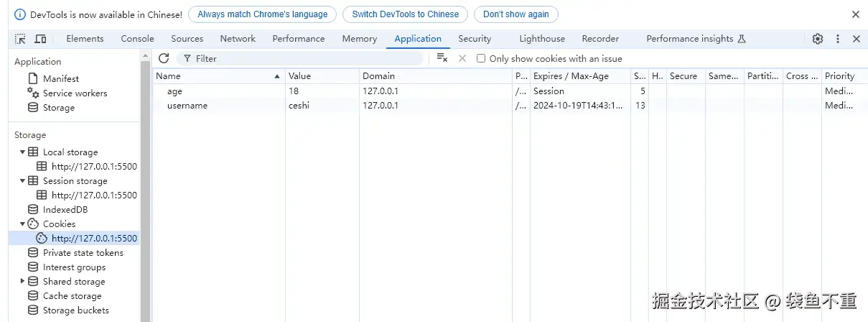
Task: Click the Service workers gear icon
Action: coord(33,93)
